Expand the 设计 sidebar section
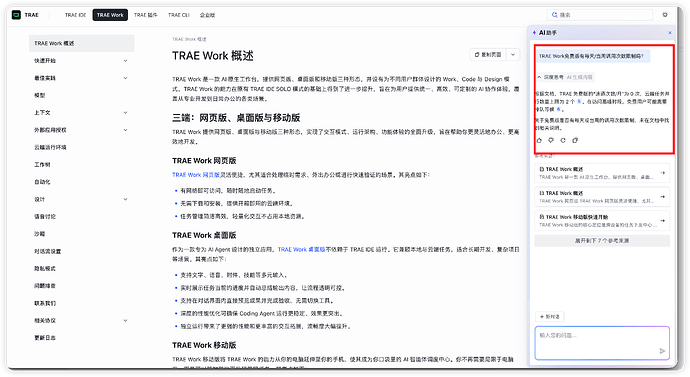 [x=125, y=199]
